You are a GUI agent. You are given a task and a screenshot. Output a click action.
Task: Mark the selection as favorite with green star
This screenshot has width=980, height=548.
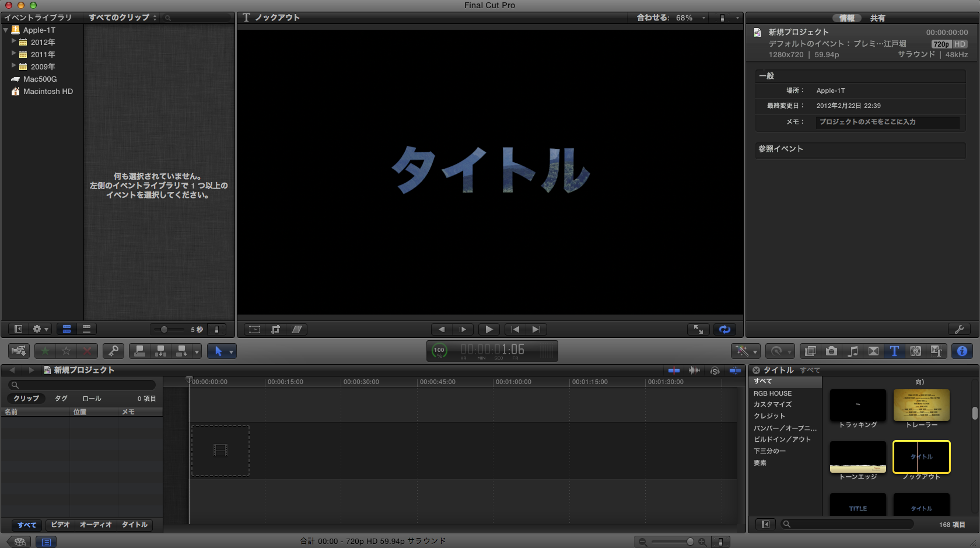45,351
